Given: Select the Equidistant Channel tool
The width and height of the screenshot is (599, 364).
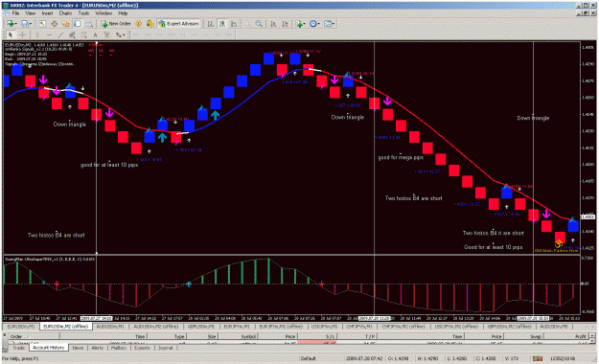Looking at the screenshot, I should point(72,35).
